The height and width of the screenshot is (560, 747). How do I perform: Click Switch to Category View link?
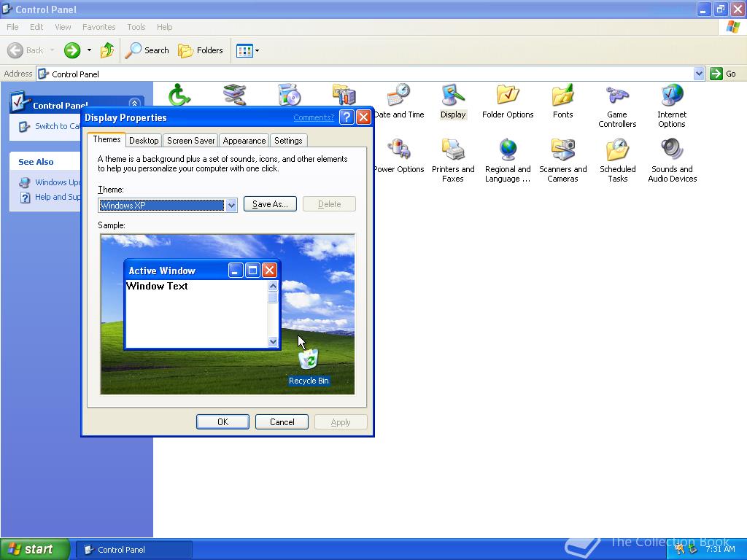(x=57, y=126)
